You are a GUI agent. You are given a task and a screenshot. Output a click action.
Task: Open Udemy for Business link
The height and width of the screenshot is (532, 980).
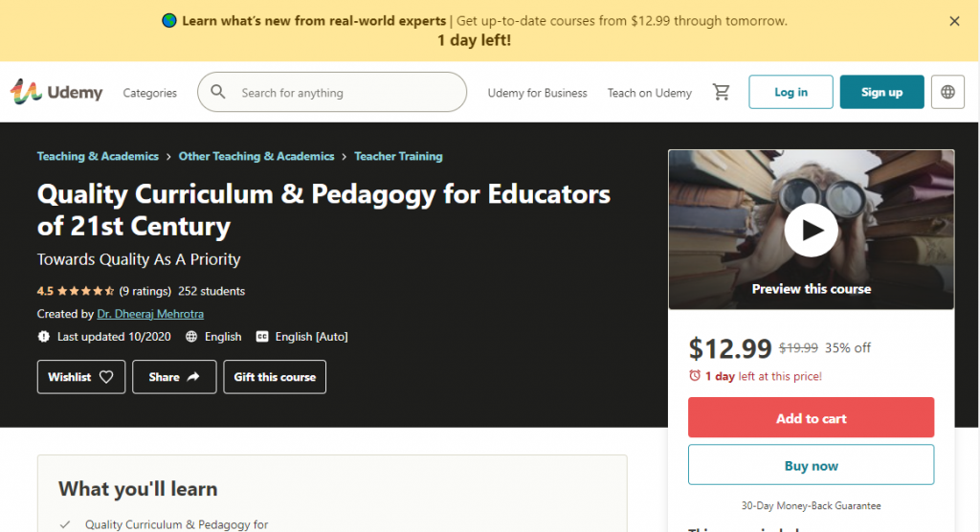click(x=537, y=93)
